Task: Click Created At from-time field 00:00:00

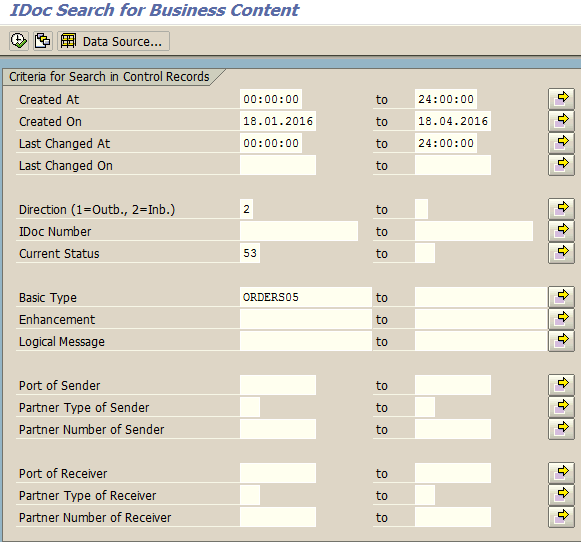Action: click(271, 99)
